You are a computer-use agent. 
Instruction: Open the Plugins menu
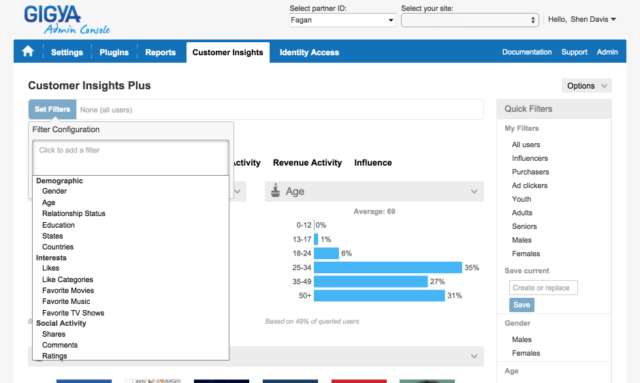tap(114, 52)
